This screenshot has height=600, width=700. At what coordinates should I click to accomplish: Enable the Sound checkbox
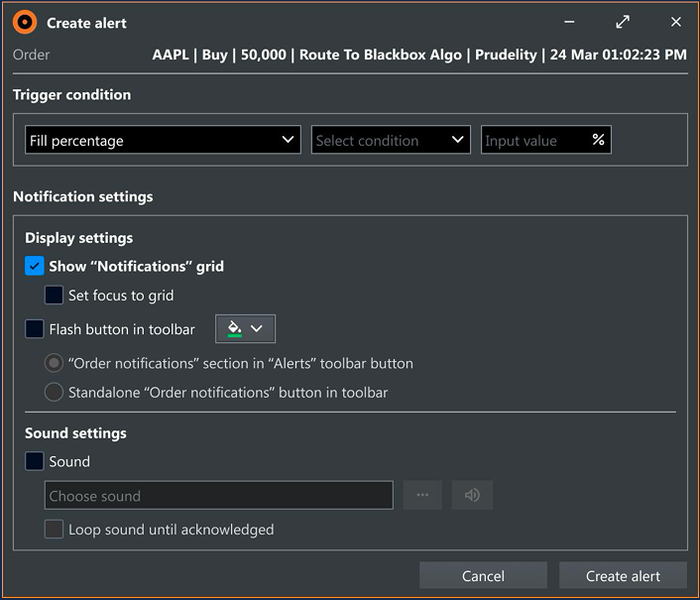pos(35,461)
